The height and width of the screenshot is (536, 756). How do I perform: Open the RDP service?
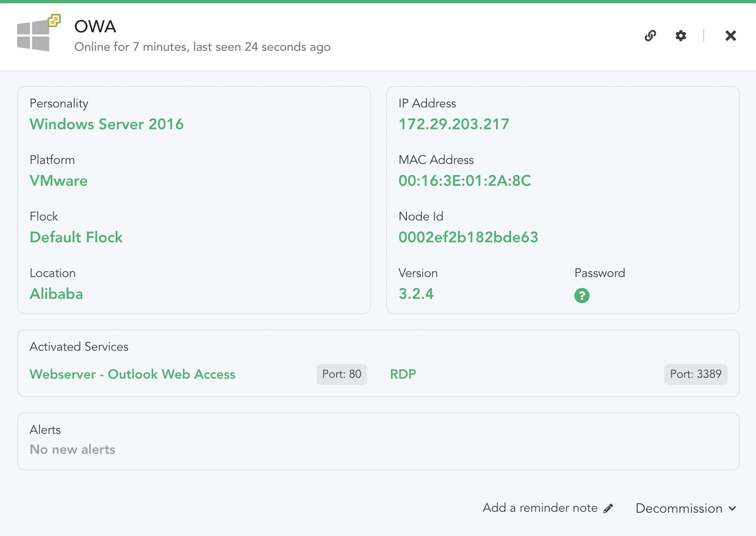tap(403, 374)
